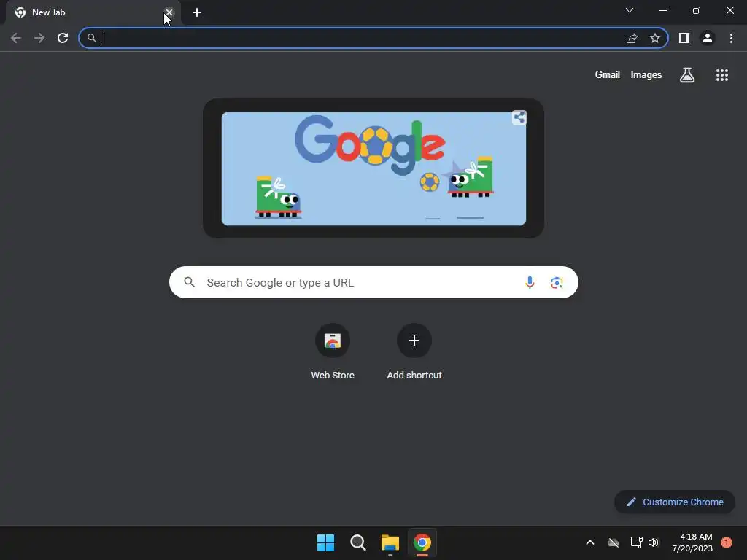Share the Google Doodle
This screenshot has height=560, width=747.
[519, 117]
